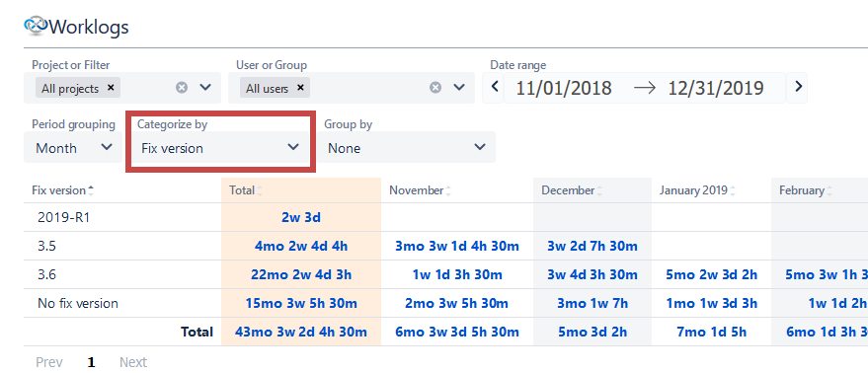Open the Categorize by Fix version dropdown
868x373 pixels.
[x=220, y=148]
